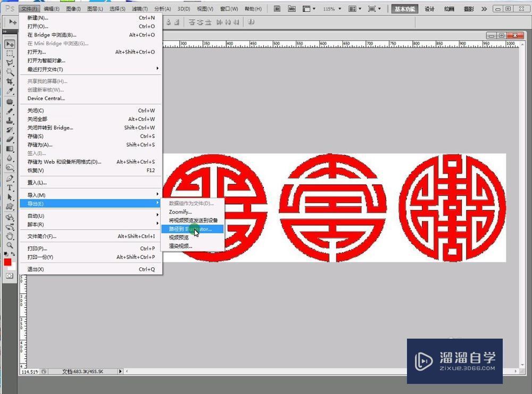532x394 pixels.
Task: Select the Move tool
Action: click(10, 44)
